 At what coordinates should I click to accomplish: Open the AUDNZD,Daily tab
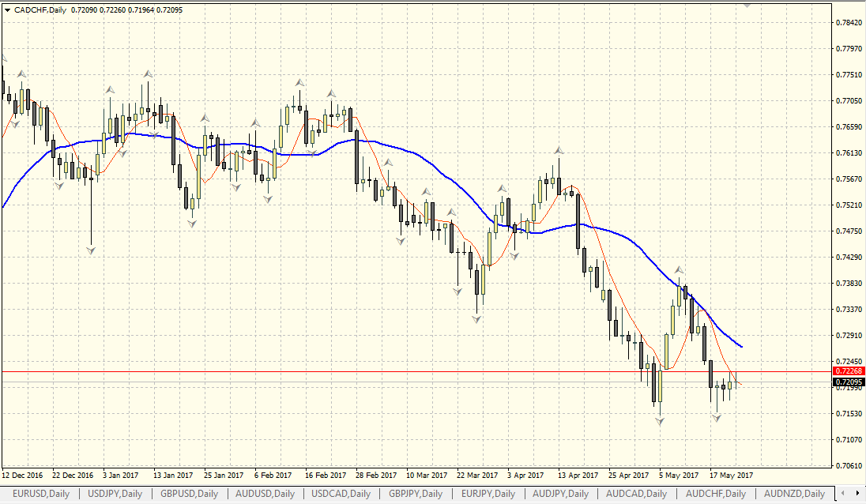pos(794,494)
